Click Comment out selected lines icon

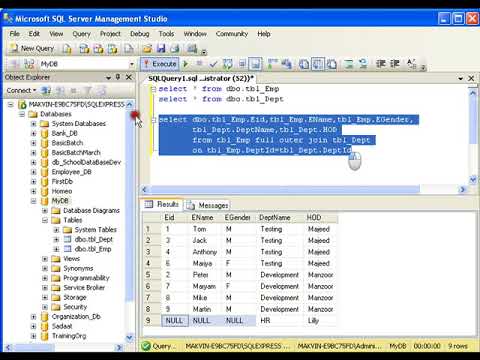[x=349, y=64]
